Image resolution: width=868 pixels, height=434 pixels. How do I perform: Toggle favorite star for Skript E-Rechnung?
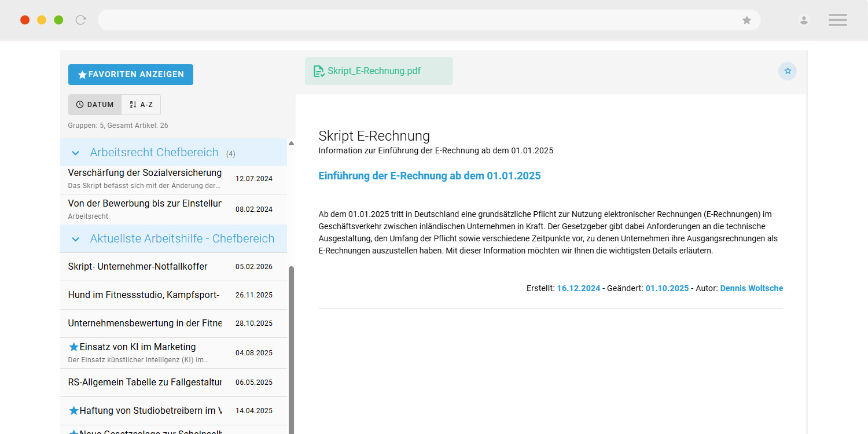click(x=788, y=71)
